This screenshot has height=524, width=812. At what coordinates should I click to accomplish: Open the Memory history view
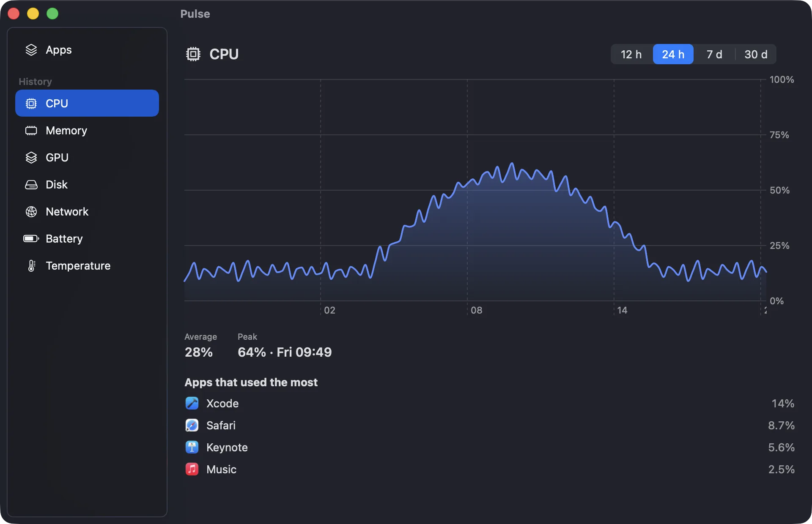[87, 131]
